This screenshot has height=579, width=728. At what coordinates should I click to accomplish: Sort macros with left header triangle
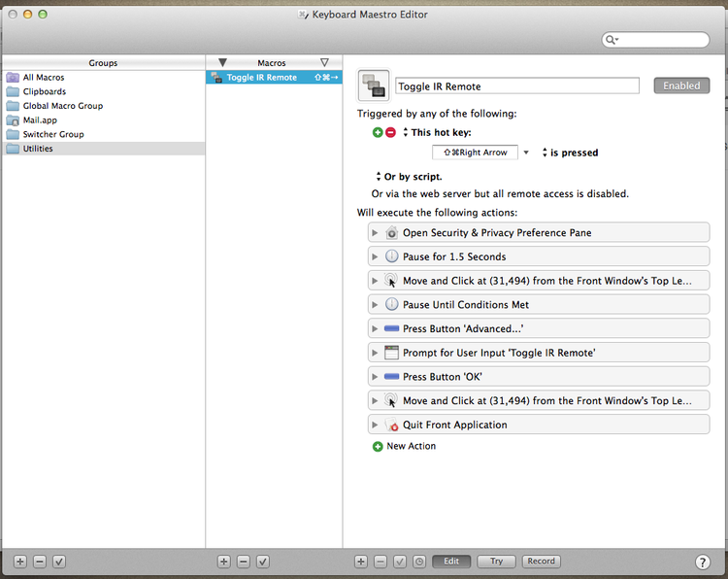coord(223,63)
